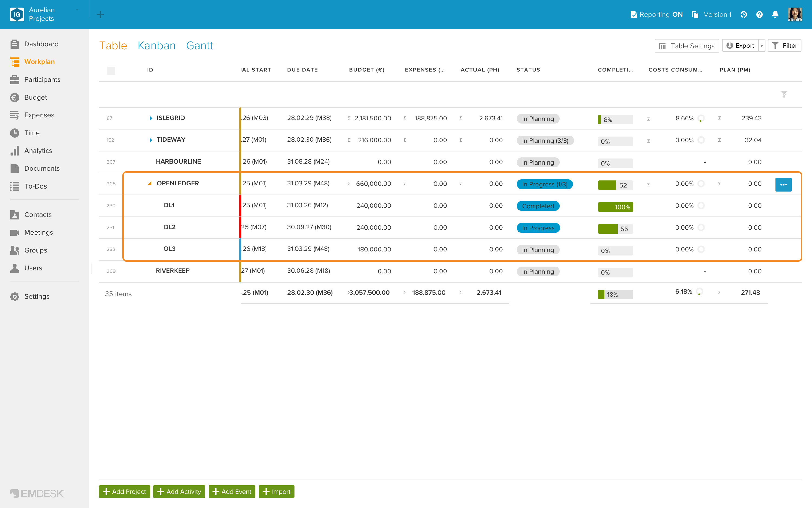Open the Meetings camera icon
Screen dimensions: 812x508
14,232
